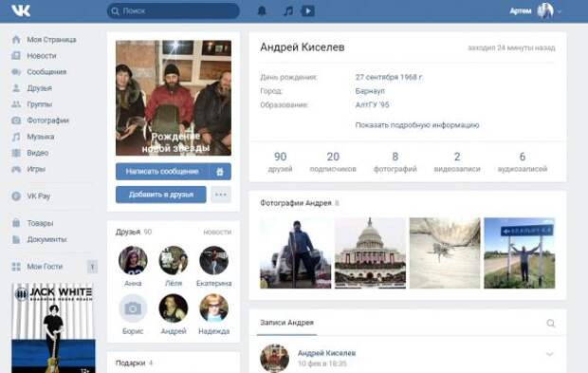Select the Записи Андрея tab
Image resolution: width=588 pixels, height=373 pixels.
pos(286,323)
